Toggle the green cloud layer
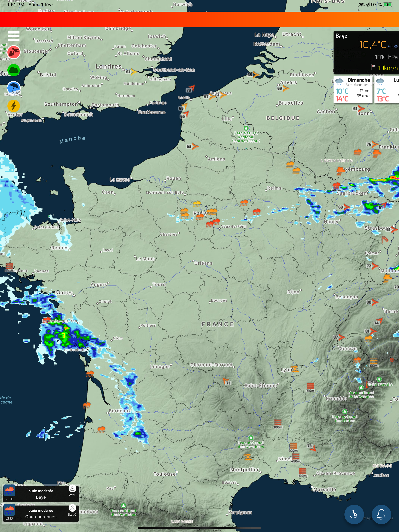 (x=14, y=70)
